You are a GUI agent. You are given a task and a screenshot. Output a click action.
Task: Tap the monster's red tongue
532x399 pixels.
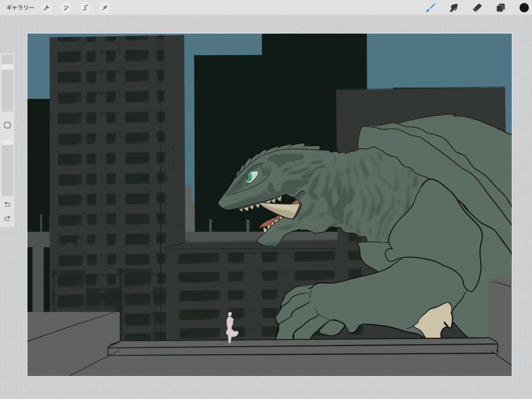coord(269,221)
